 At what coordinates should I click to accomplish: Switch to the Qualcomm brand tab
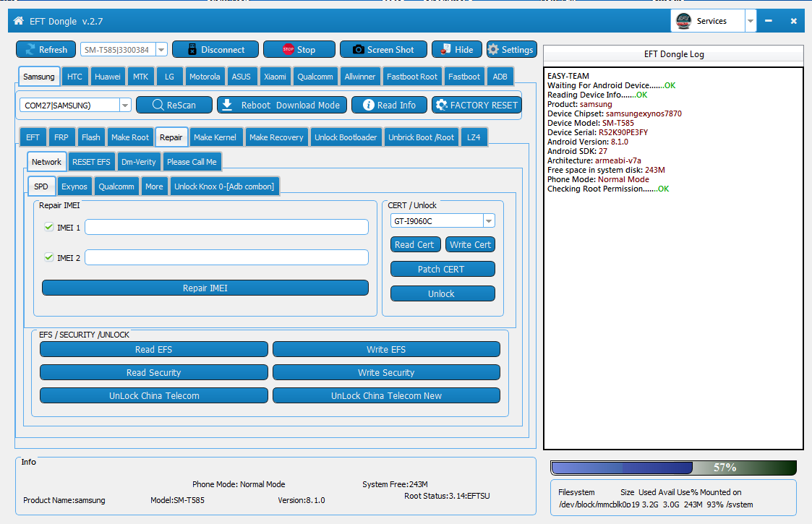pos(315,77)
